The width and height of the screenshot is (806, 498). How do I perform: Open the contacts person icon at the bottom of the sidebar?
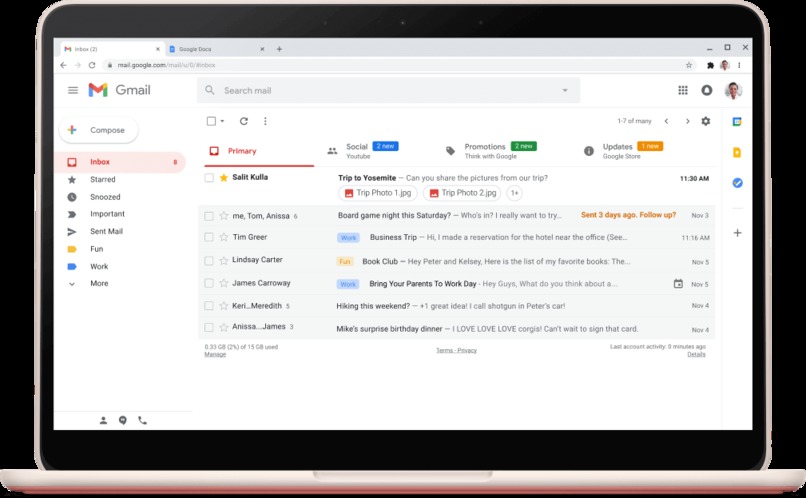point(103,420)
